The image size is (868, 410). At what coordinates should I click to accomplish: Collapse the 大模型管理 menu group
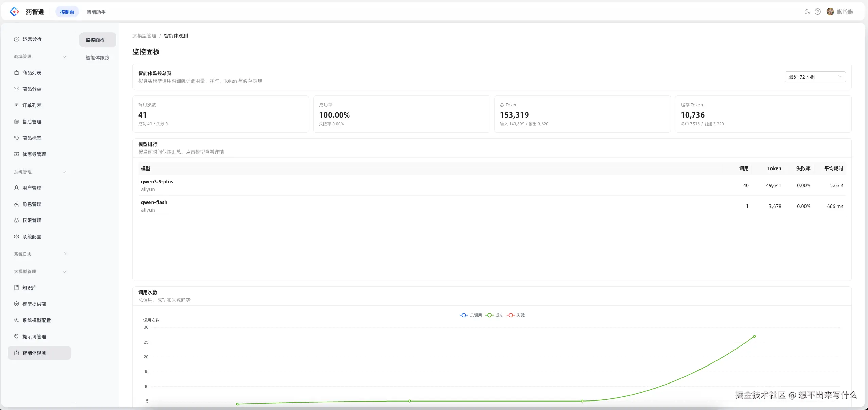pyautogui.click(x=39, y=271)
